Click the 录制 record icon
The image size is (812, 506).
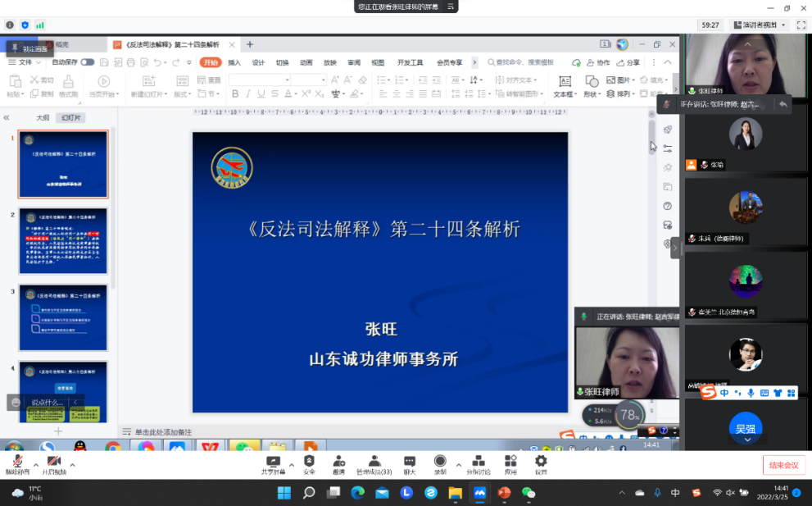[440, 462]
